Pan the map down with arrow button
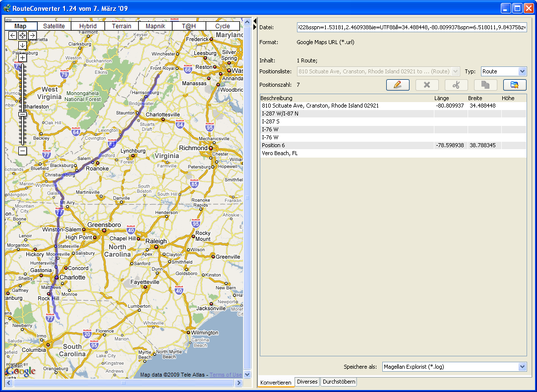537x392 pixels. coord(22,45)
